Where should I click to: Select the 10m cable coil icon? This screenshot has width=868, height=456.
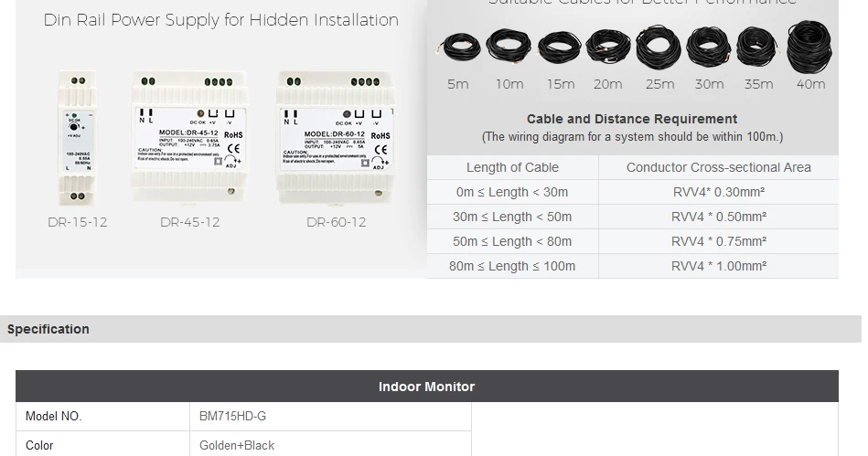click(509, 46)
